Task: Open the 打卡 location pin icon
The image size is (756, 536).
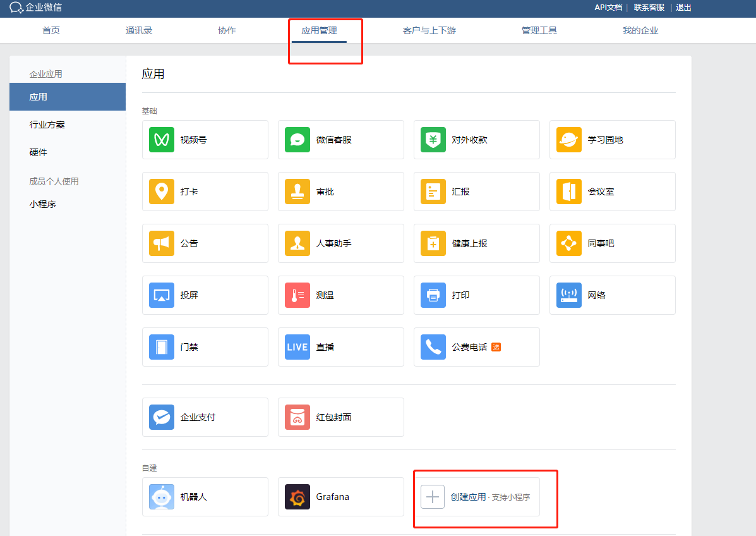Action: tap(162, 192)
